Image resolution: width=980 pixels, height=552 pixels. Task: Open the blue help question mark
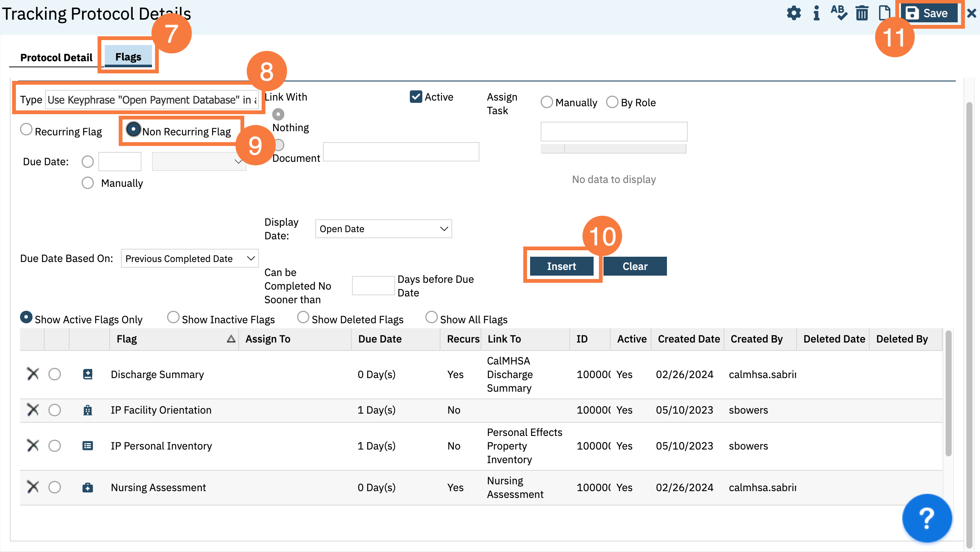[x=927, y=518]
